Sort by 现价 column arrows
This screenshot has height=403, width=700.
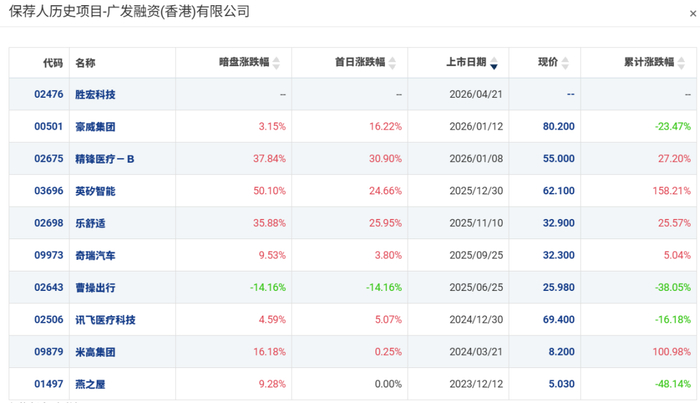(565, 63)
